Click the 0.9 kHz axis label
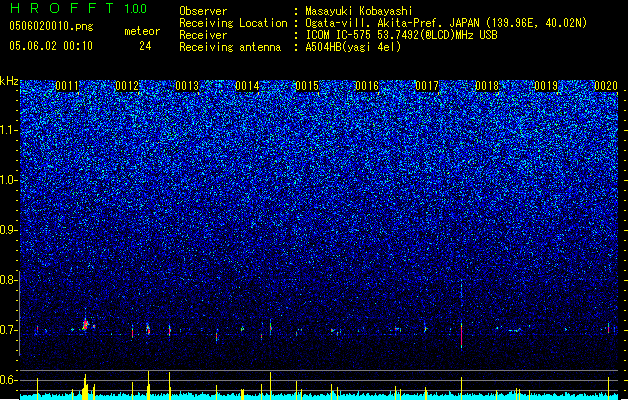Image resolution: width=629 pixels, height=400 pixels. pyautogui.click(x=9, y=230)
